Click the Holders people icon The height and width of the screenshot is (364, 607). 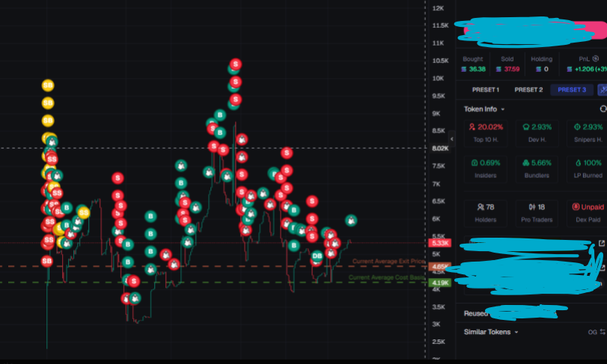[x=481, y=207]
